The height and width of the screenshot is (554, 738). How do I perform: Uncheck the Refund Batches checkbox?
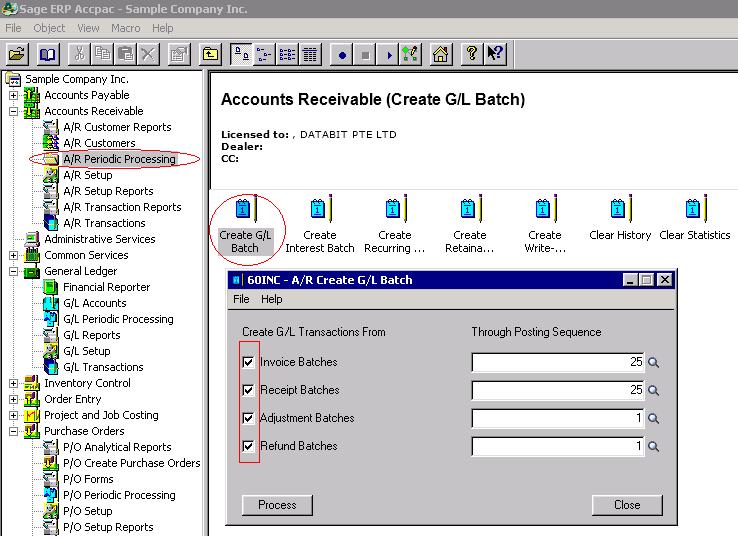pyautogui.click(x=248, y=446)
